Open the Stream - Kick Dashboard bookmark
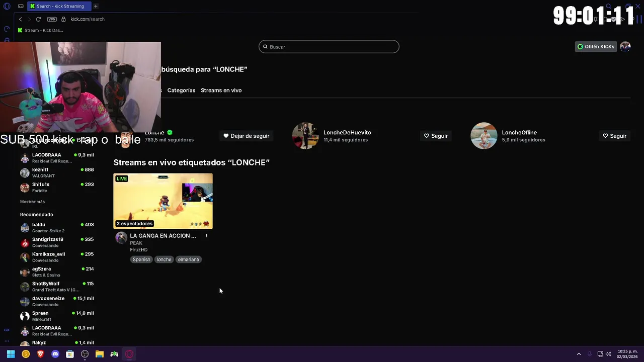The width and height of the screenshot is (644, 362). 40,30
